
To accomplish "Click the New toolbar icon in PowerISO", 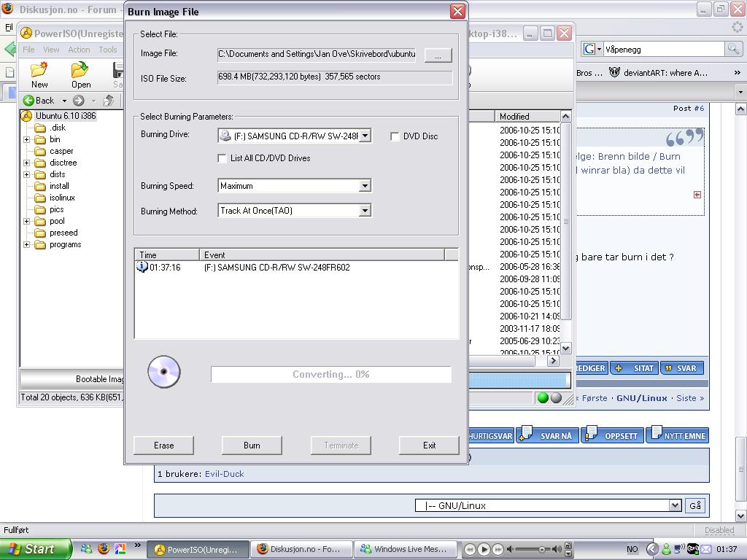I will pyautogui.click(x=39, y=71).
